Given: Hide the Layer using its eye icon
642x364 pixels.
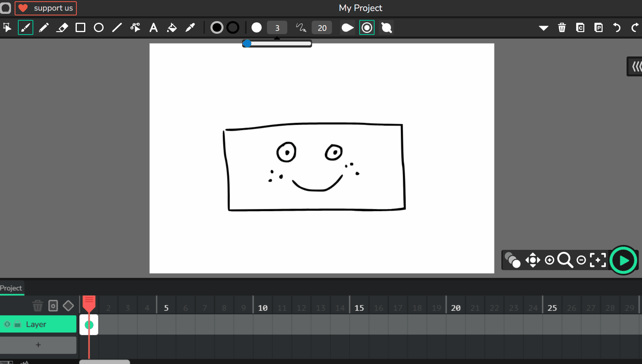Looking at the screenshot, I should tap(7, 324).
